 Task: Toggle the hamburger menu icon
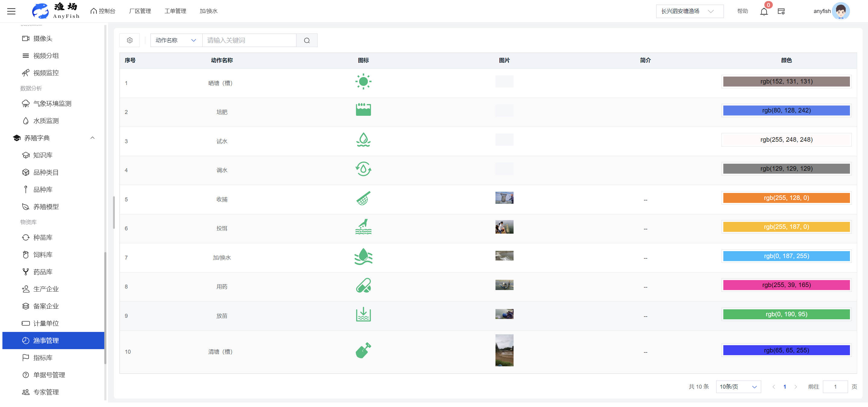11,11
